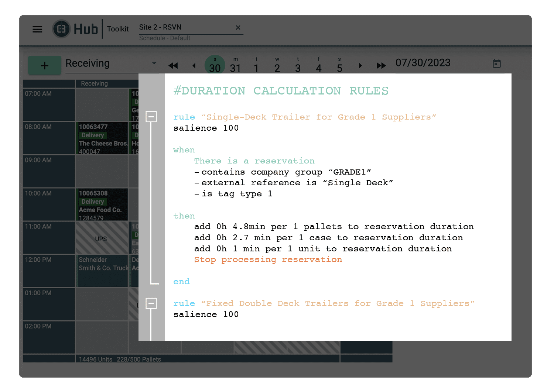This screenshot has width=554, height=392.
Task: Open reservation 10063477 The Cheese Bros
Action: click(x=102, y=138)
